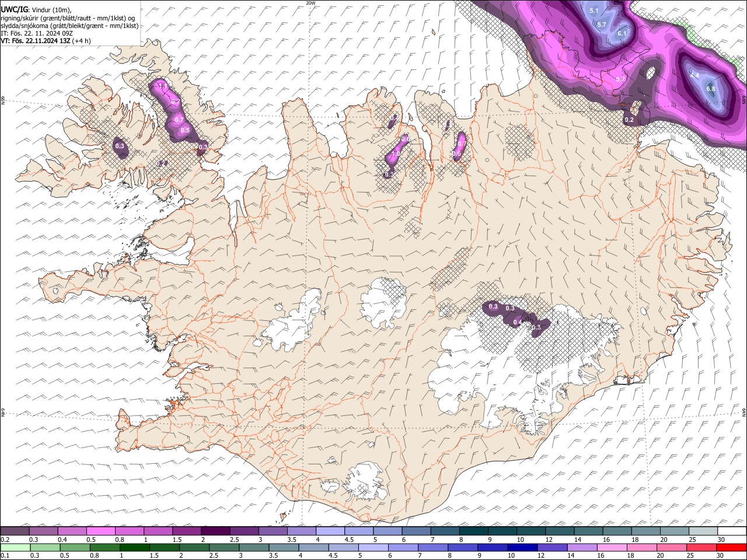Select the VT valid time line
This screenshot has width=747, height=560.
(x=46, y=41)
